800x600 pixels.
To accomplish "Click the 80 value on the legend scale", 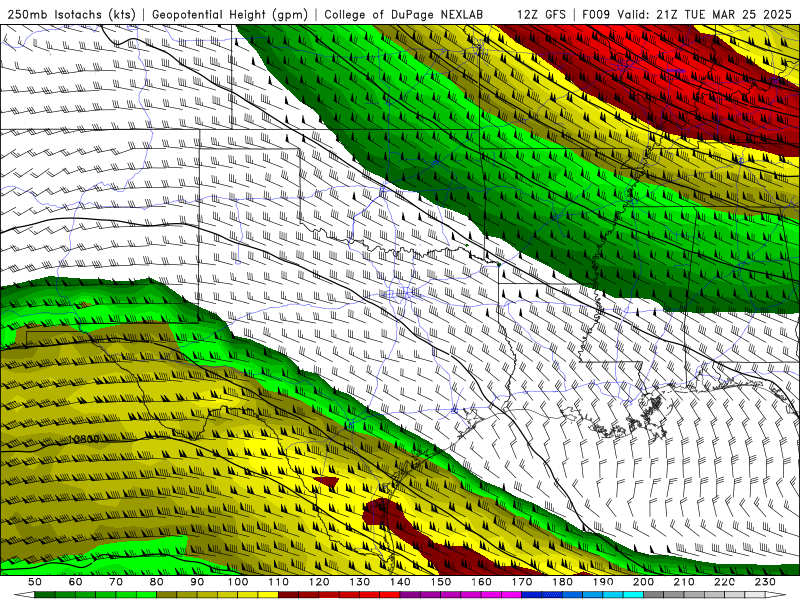I will pyautogui.click(x=157, y=582).
